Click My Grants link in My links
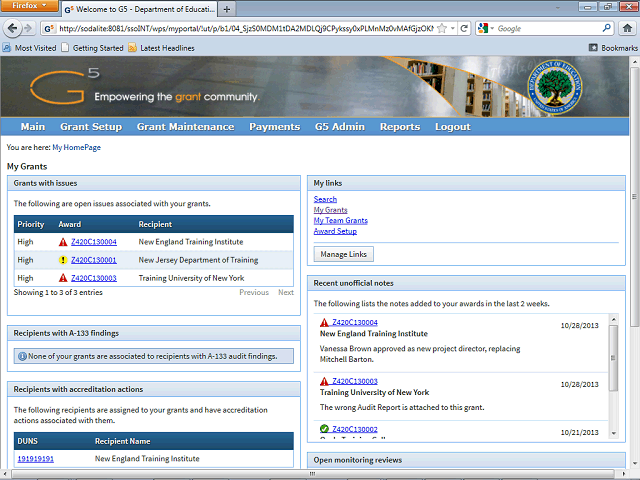 pos(331,210)
